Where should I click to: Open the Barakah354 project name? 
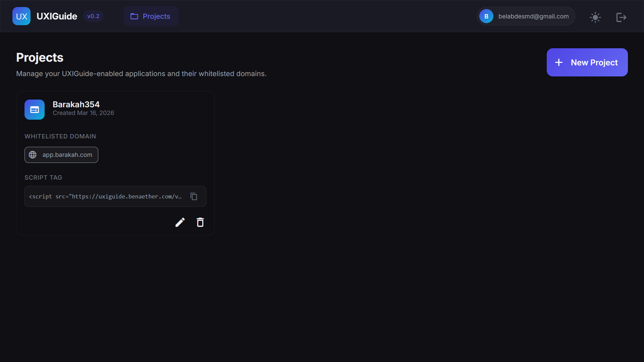coord(76,104)
